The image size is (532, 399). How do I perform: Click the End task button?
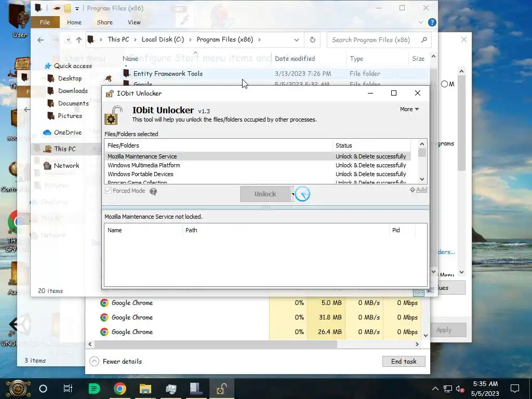[404, 362]
